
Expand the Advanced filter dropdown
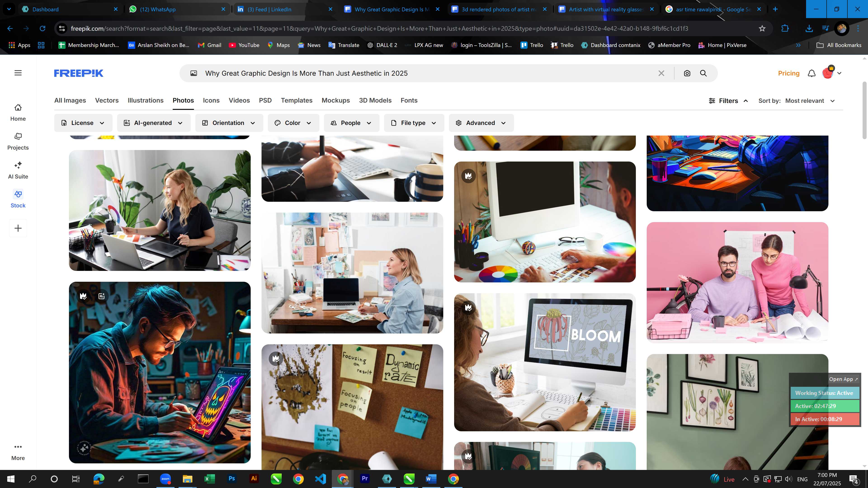pos(481,123)
